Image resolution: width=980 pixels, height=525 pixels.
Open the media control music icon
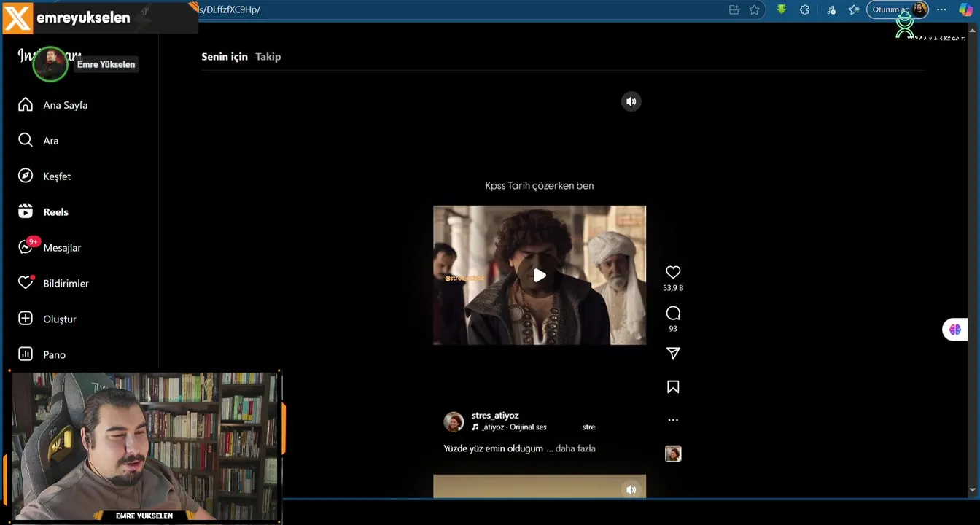[831, 9]
